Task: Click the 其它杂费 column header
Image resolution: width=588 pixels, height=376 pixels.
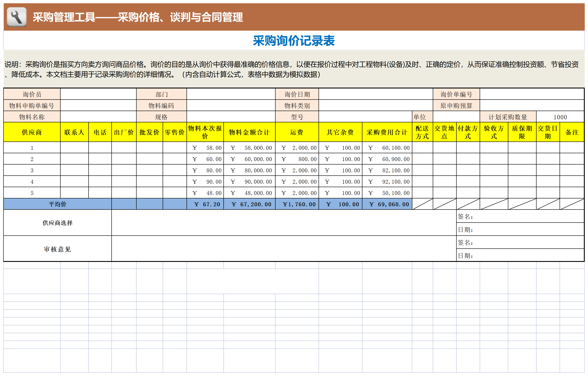Action: click(x=340, y=132)
